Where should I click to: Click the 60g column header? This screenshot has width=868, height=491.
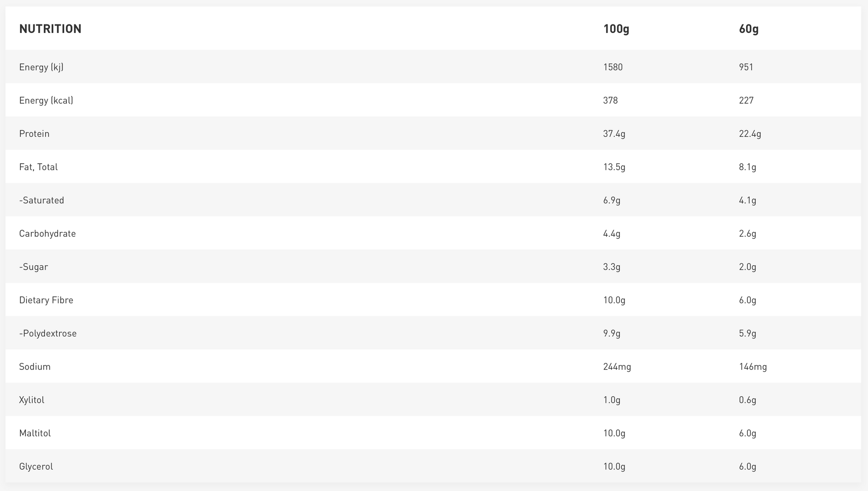pyautogui.click(x=749, y=29)
